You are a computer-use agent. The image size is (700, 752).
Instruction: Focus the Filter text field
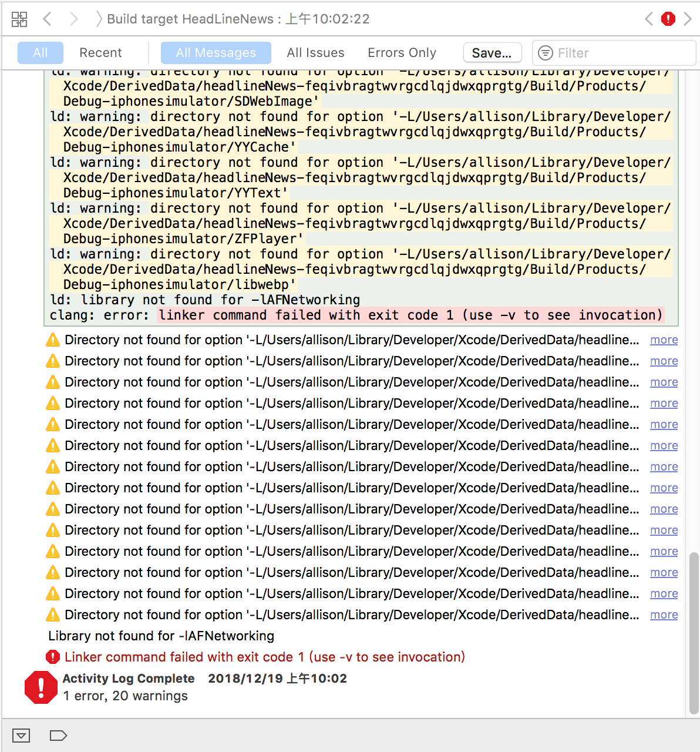[x=614, y=53]
